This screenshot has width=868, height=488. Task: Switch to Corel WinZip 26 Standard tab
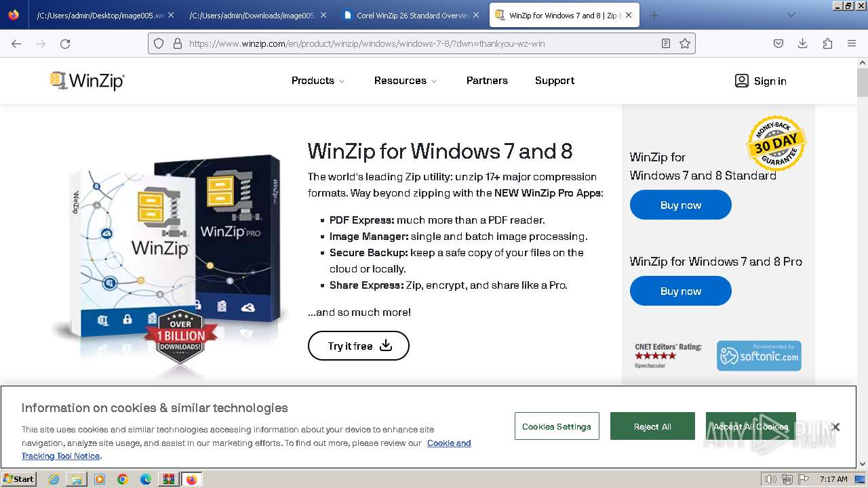pos(412,15)
